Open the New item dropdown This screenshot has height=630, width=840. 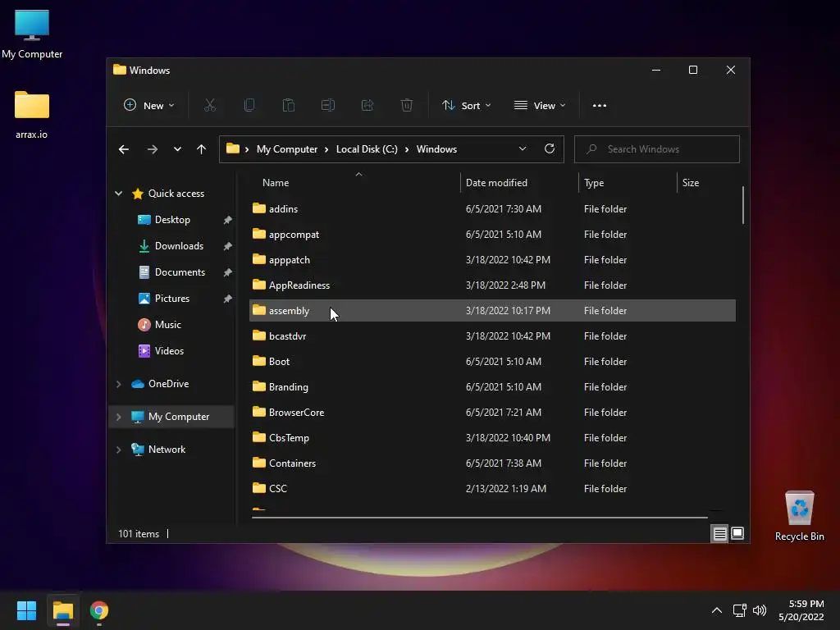click(149, 106)
